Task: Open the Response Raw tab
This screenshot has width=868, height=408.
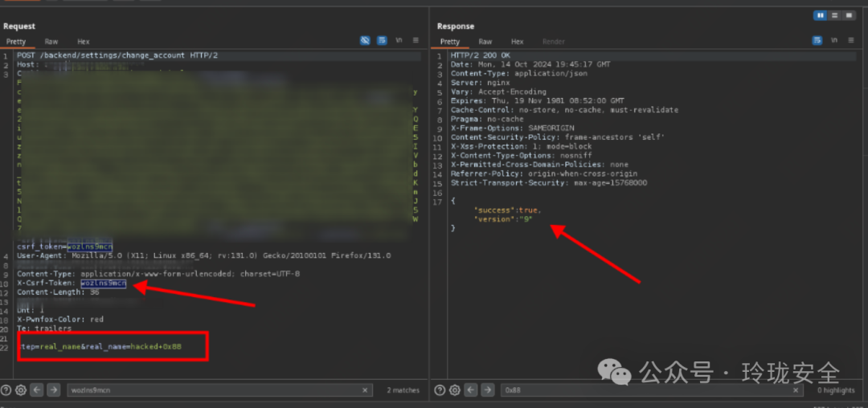Action: pyautogui.click(x=485, y=42)
